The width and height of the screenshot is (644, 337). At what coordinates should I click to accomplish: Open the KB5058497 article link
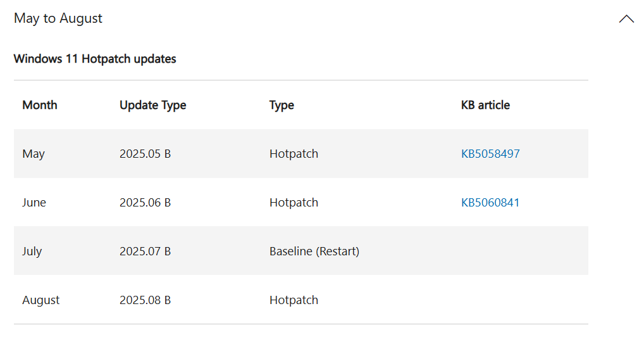(490, 154)
